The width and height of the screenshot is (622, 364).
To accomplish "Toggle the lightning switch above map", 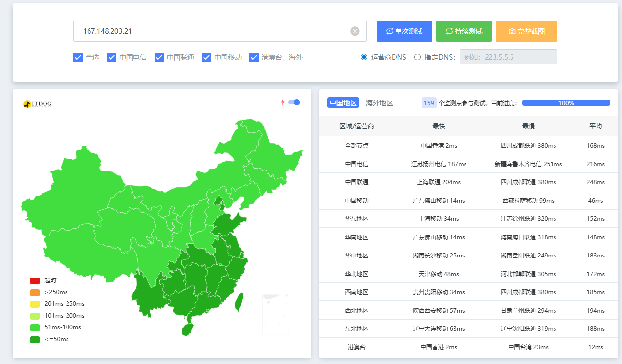I will pyautogui.click(x=294, y=102).
